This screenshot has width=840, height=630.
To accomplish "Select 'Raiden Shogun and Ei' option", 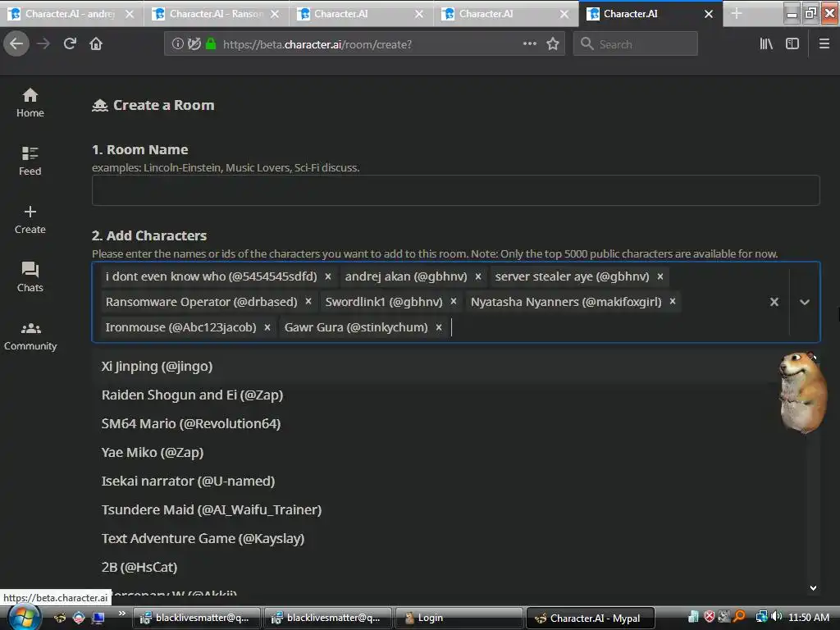I will [x=449, y=395].
